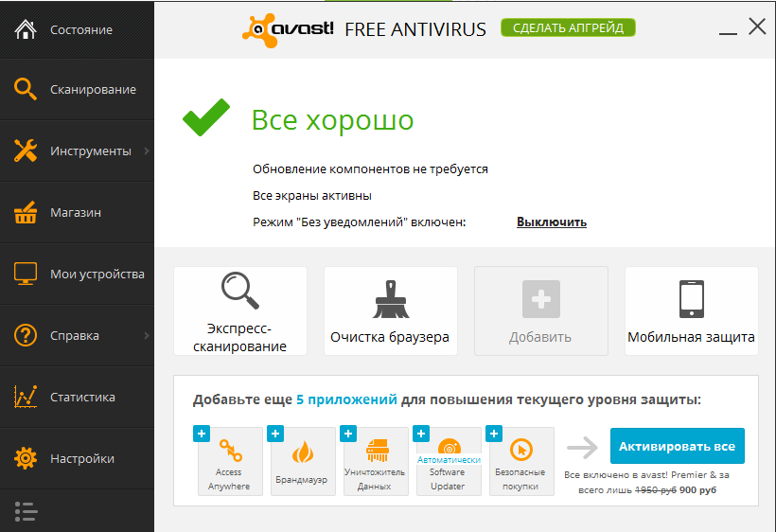This screenshot has height=532, width=776.
Task: Click the Очистка браузера tile label
Action: (x=390, y=337)
